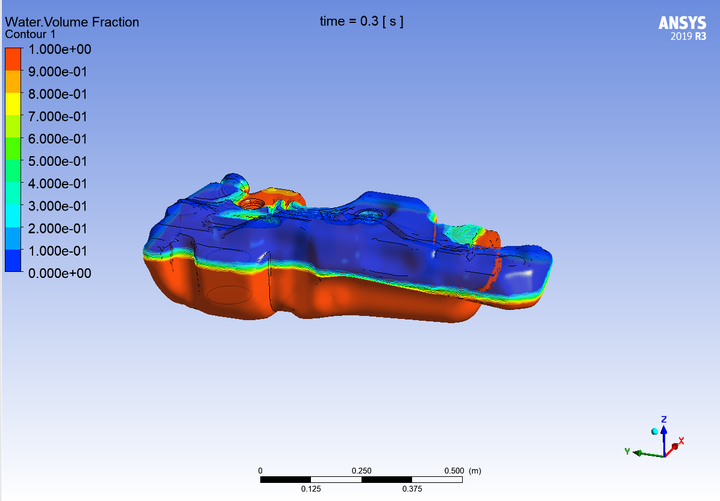The image size is (720, 501).
Task: Select the time = 0.3 [ s ] label
Action: tap(361, 21)
